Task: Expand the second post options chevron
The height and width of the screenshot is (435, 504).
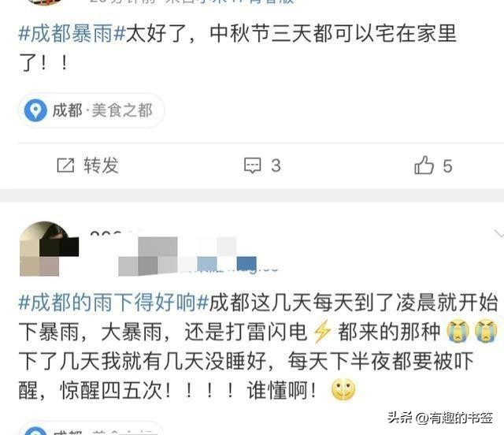Action: (498, 233)
